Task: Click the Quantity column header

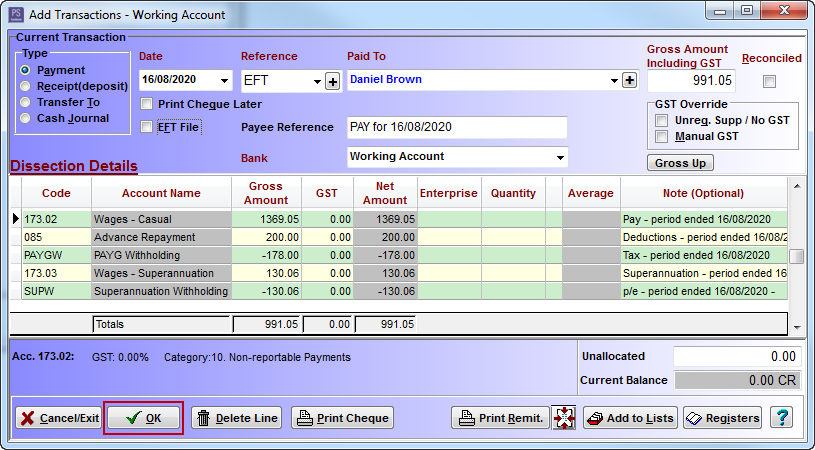Action: [513, 193]
